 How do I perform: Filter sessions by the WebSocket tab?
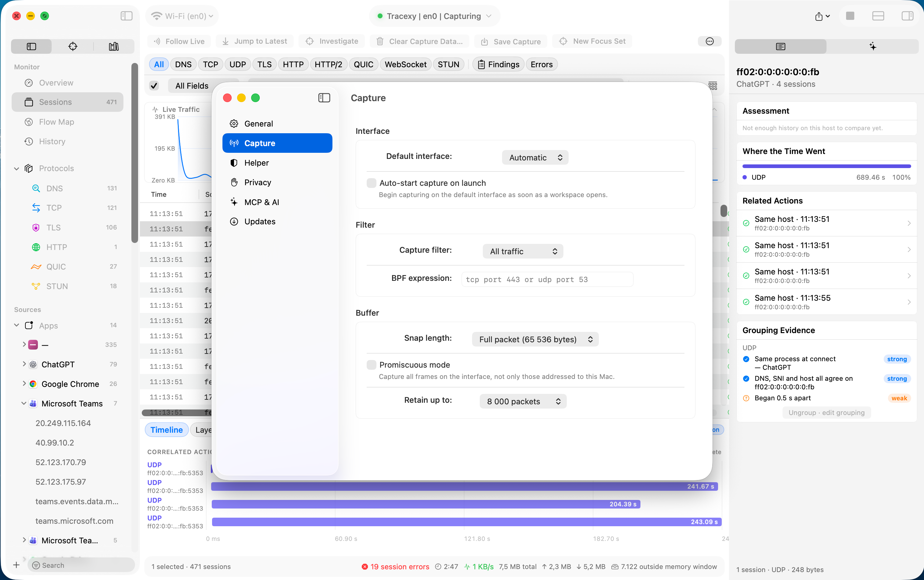click(405, 64)
